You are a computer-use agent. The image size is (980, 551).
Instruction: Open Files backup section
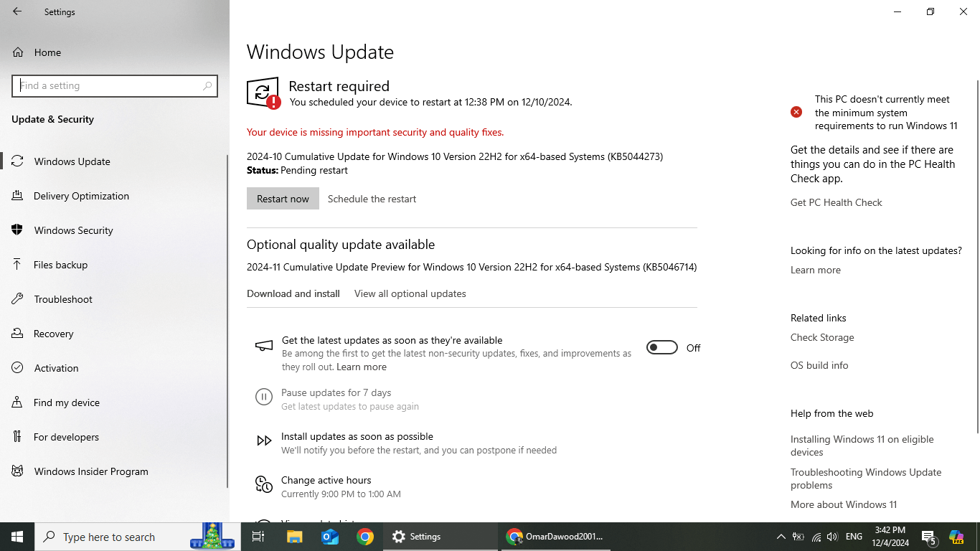115,265
